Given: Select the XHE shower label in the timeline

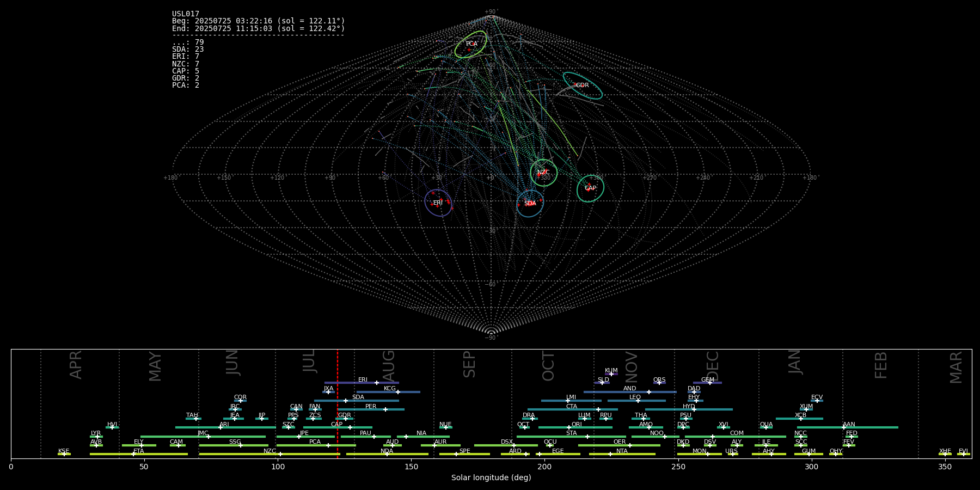Looking at the screenshot, I should pyautogui.click(x=945, y=451).
